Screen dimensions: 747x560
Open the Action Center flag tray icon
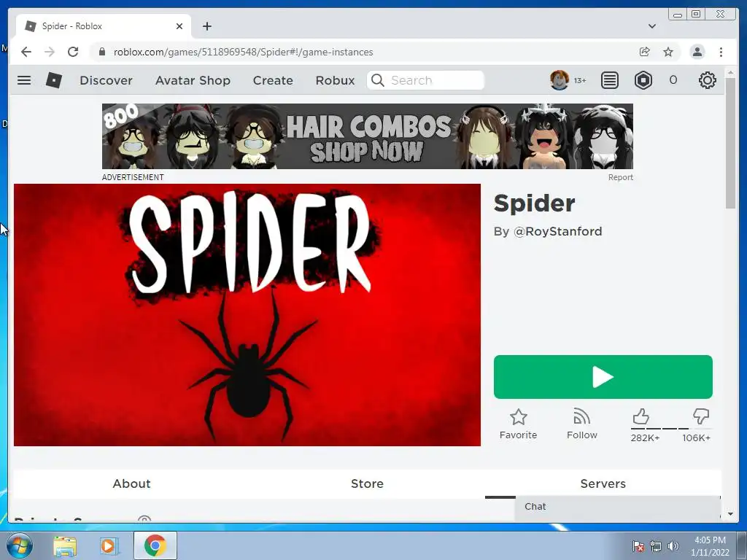pos(638,546)
